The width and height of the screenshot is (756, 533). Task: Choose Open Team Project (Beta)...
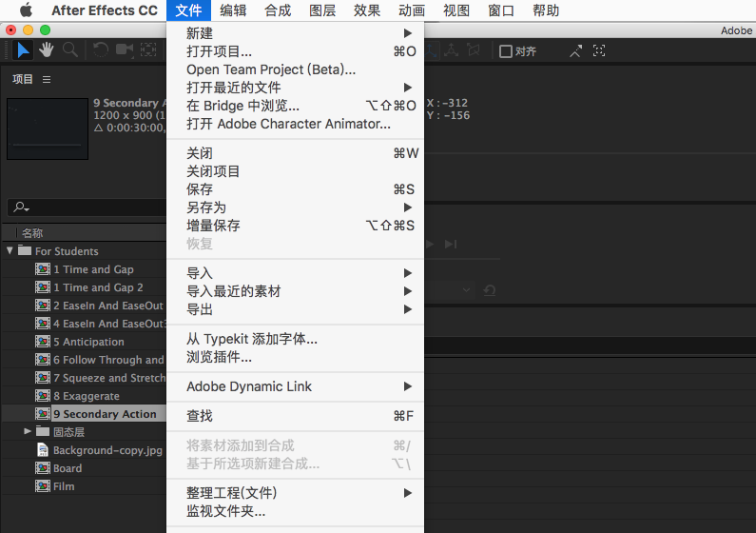pos(295,69)
